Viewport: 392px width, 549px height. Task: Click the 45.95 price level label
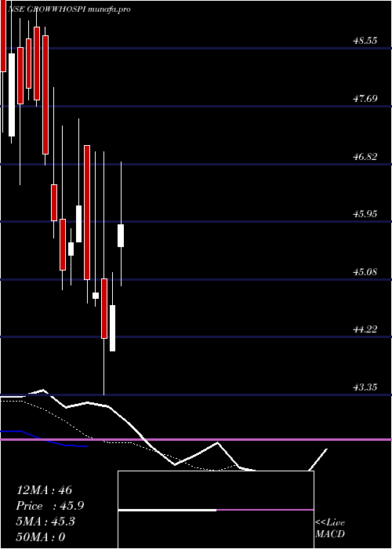[x=365, y=213]
